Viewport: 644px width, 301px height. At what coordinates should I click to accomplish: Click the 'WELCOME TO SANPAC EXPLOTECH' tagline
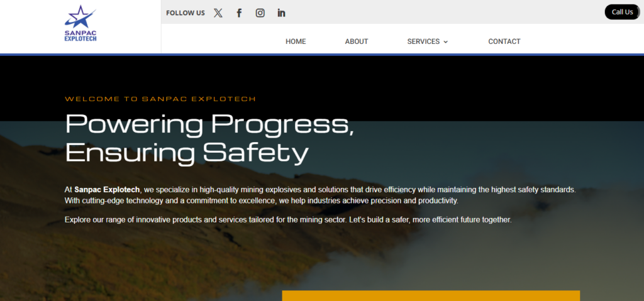tap(160, 99)
